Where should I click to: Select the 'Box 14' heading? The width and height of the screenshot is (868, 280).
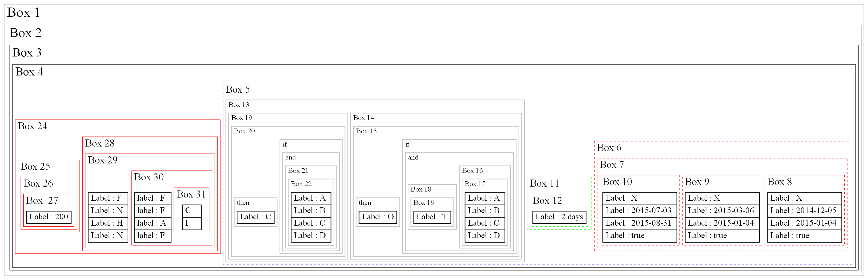click(x=363, y=118)
